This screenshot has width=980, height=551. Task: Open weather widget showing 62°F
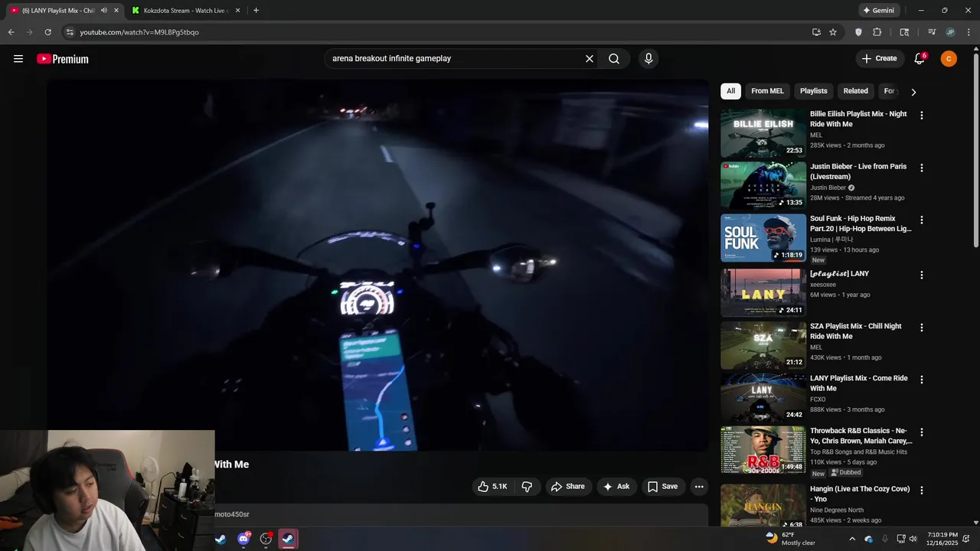790,539
